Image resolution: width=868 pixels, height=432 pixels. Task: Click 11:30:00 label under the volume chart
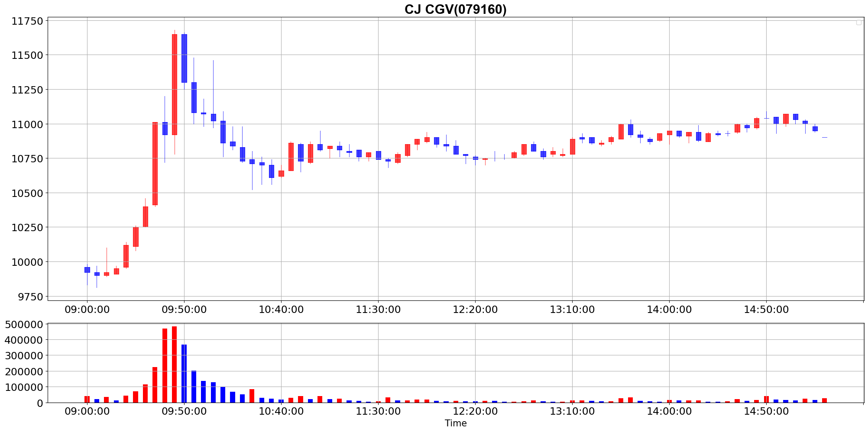(x=378, y=411)
